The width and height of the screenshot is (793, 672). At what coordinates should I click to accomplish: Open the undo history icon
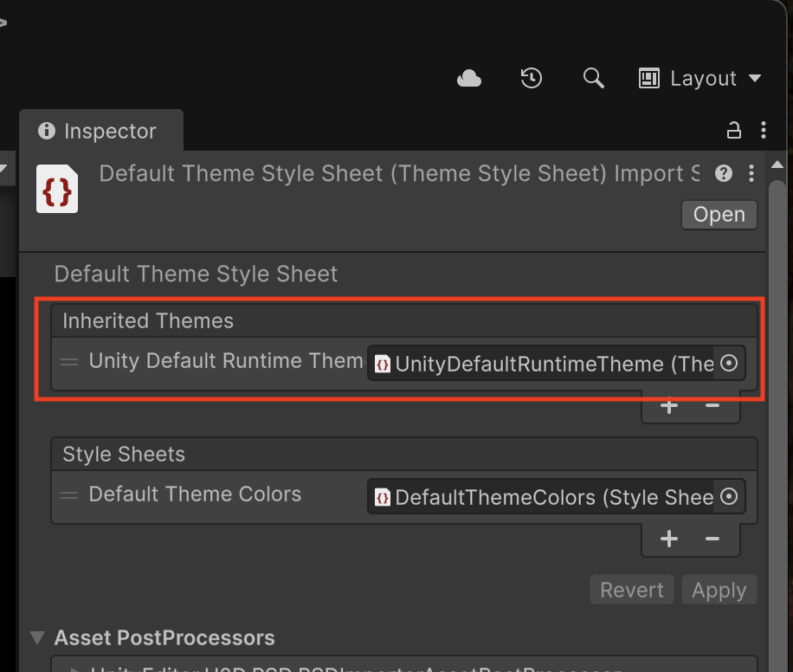tap(531, 79)
